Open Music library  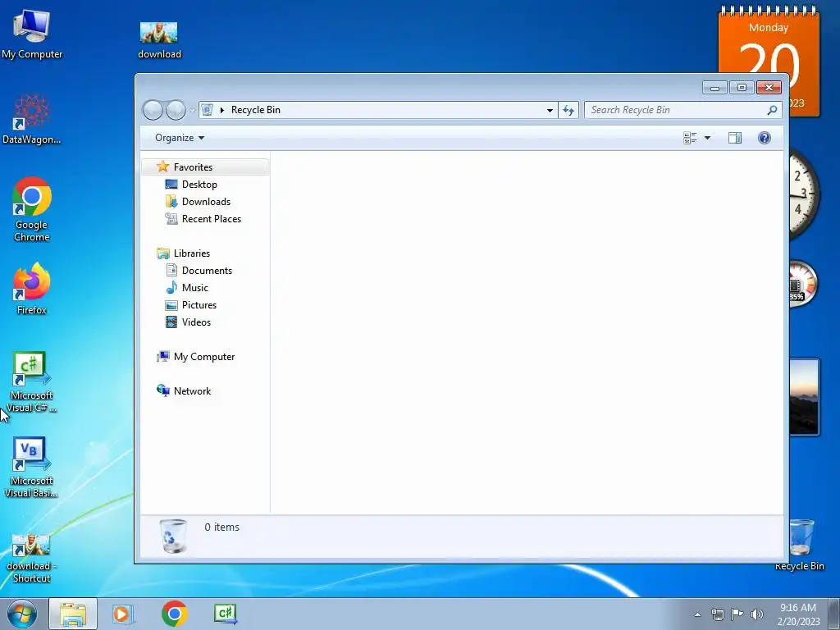(x=195, y=288)
